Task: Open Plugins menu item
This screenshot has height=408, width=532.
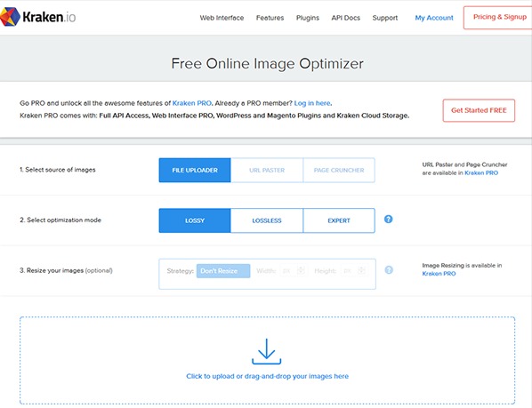Action: click(x=308, y=18)
